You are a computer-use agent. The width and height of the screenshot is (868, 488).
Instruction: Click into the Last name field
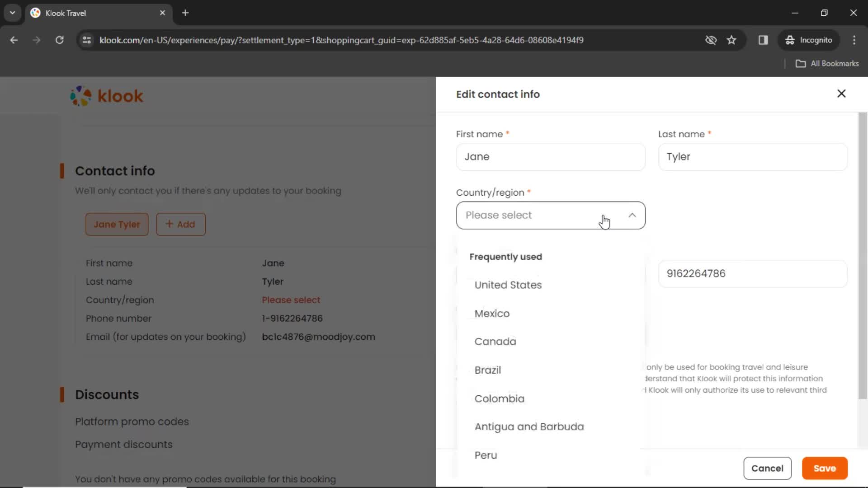pos(753,157)
